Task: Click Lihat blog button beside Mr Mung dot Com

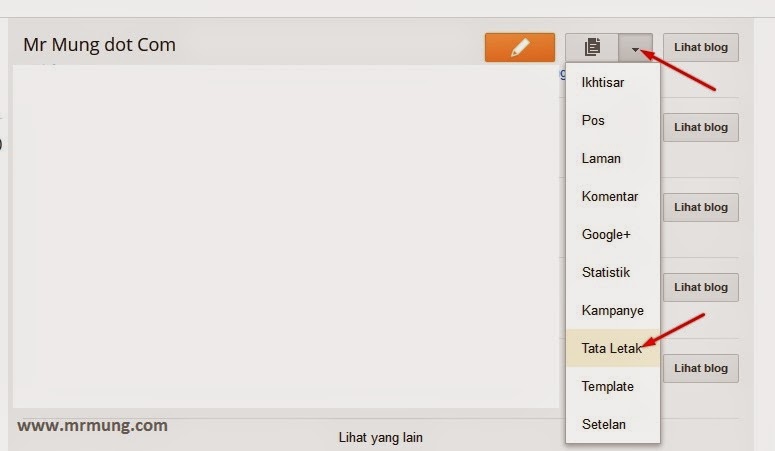Action: coord(700,47)
